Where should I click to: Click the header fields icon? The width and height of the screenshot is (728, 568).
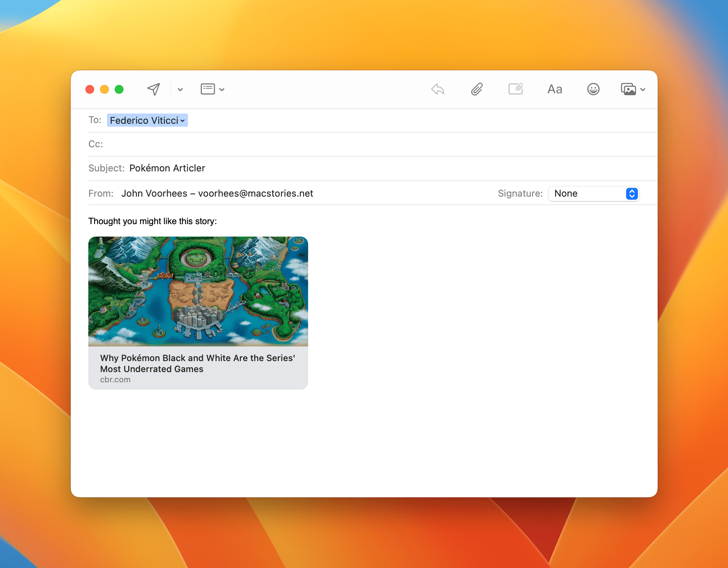[208, 89]
